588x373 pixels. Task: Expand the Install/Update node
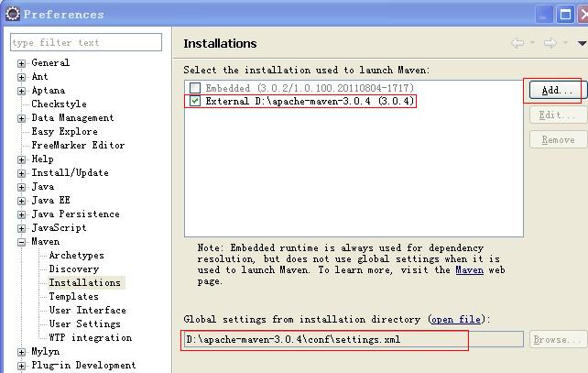pyautogui.click(x=21, y=173)
